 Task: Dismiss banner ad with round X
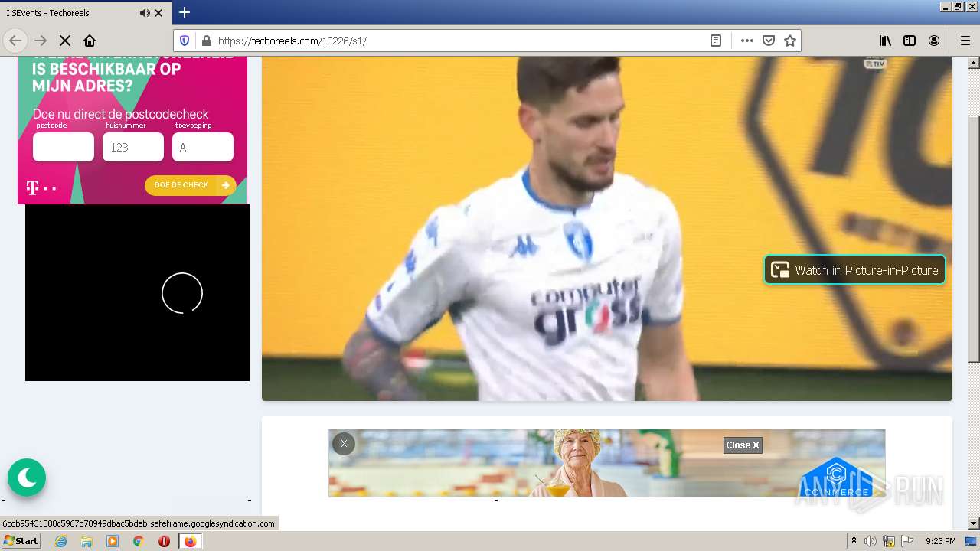pos(344,443)
